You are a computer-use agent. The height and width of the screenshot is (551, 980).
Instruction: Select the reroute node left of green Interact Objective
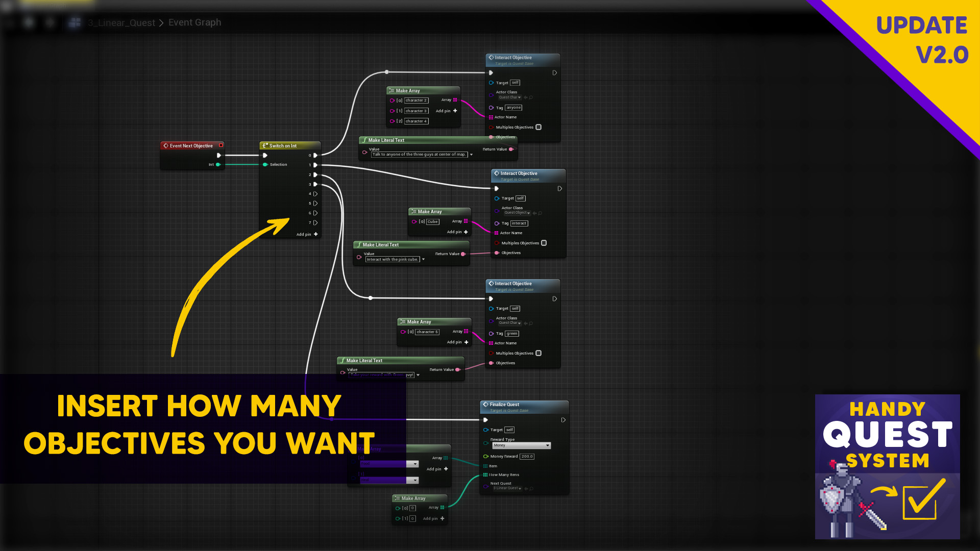tap(371, 297)
